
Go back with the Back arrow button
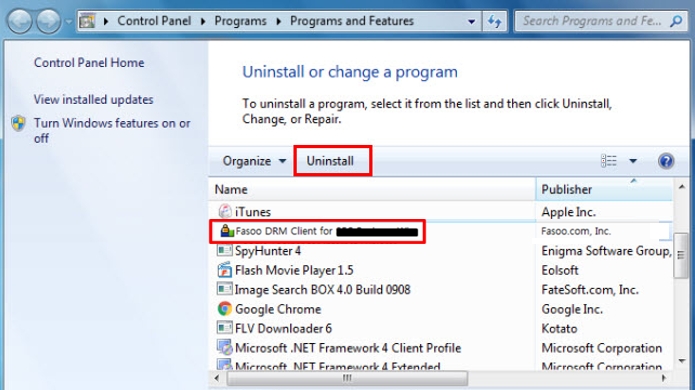point(20,21)
